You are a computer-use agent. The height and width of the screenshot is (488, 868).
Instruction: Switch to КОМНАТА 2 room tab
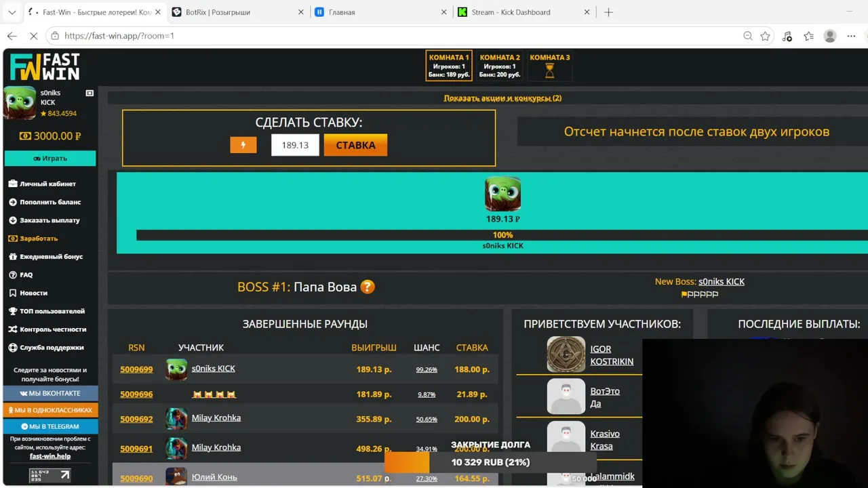pos(500,66)
